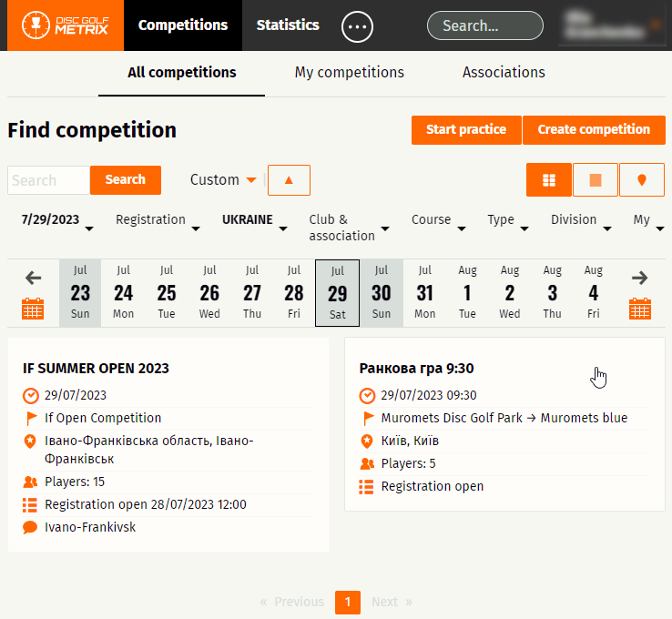Click the Create competition button
Viewport: 672px width, 619px height.
pyautogui.click(x=594, y=130)
